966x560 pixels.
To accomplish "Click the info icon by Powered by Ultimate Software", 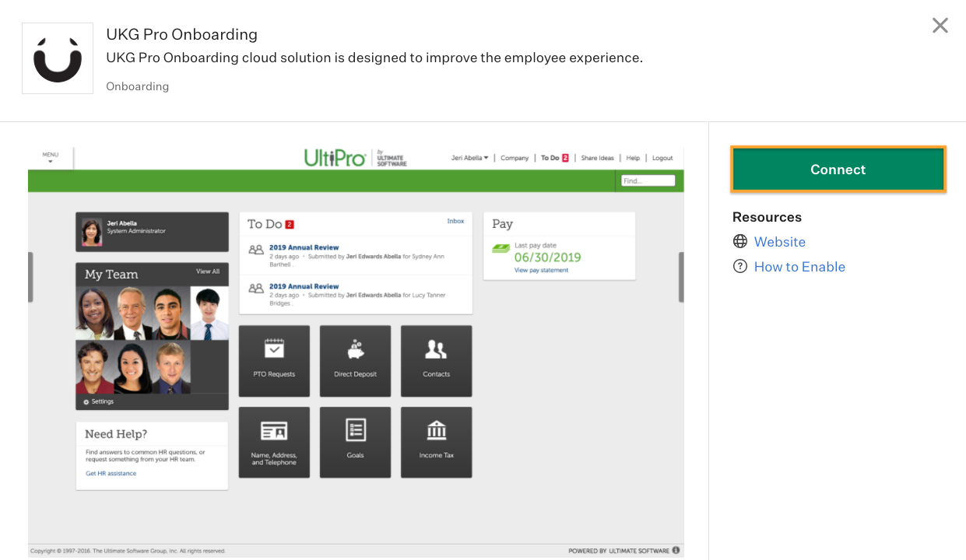I will click(676, 551).
